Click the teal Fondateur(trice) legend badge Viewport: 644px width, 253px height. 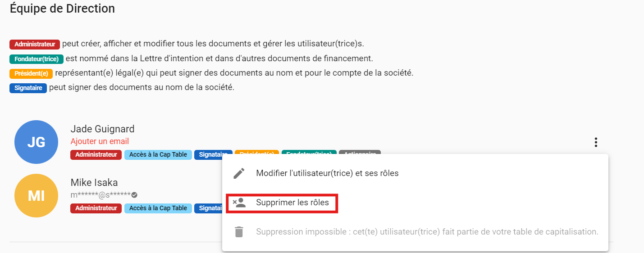coord(37,59)
